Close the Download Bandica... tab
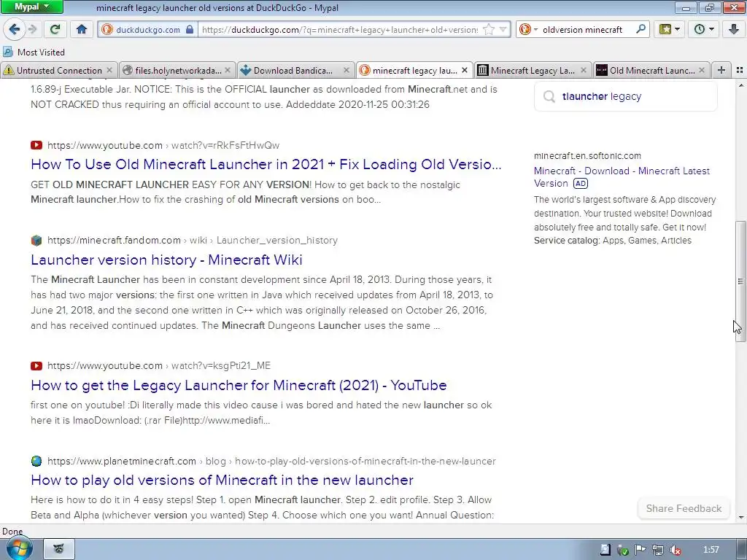747x560 pixels. tap(347, 70)
